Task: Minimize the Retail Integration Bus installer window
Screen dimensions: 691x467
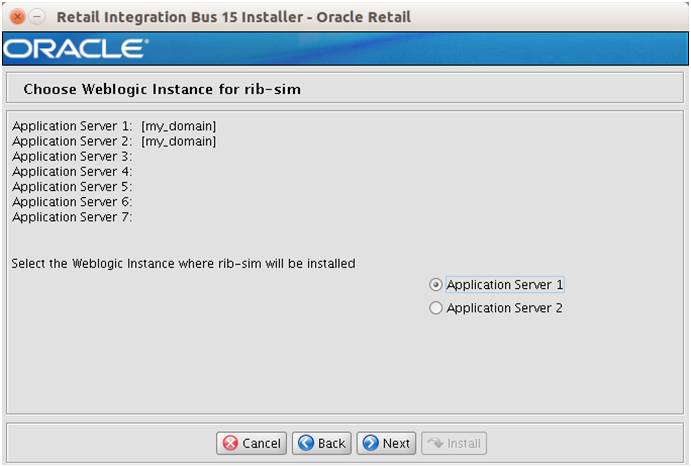Action: point(37,17)
